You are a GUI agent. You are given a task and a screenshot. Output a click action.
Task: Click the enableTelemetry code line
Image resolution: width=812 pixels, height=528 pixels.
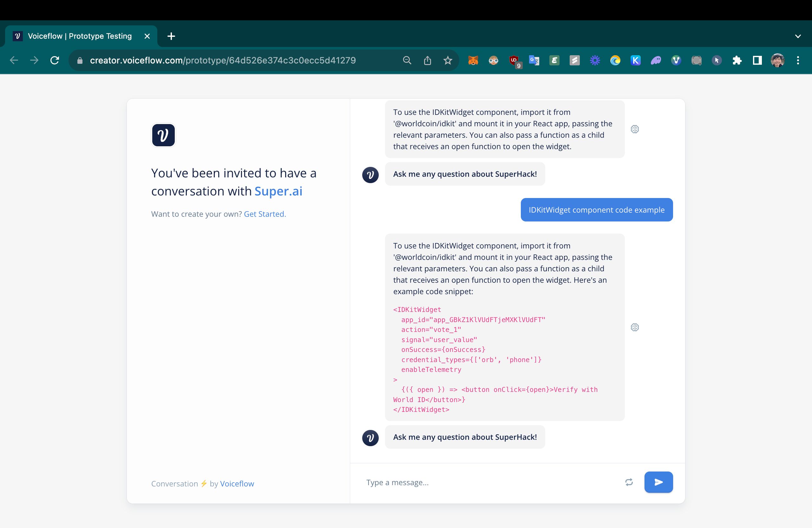point(431,369)
